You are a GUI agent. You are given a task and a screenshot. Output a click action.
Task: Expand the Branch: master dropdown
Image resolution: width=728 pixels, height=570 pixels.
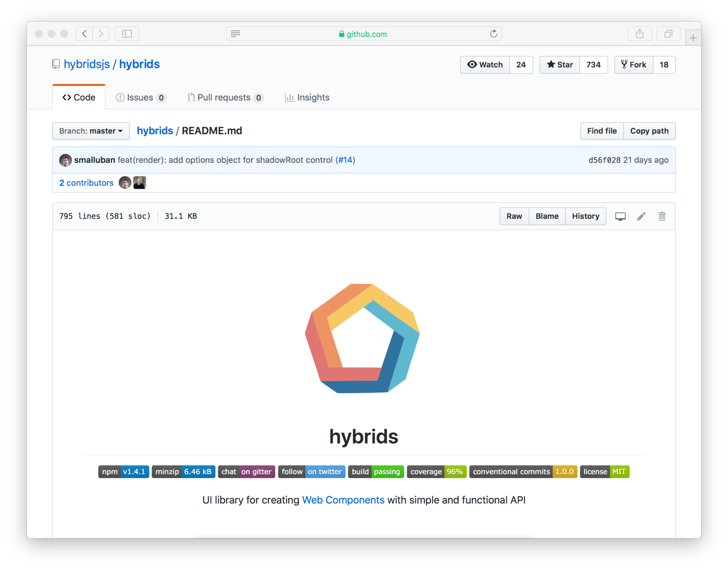click(91, 131)
